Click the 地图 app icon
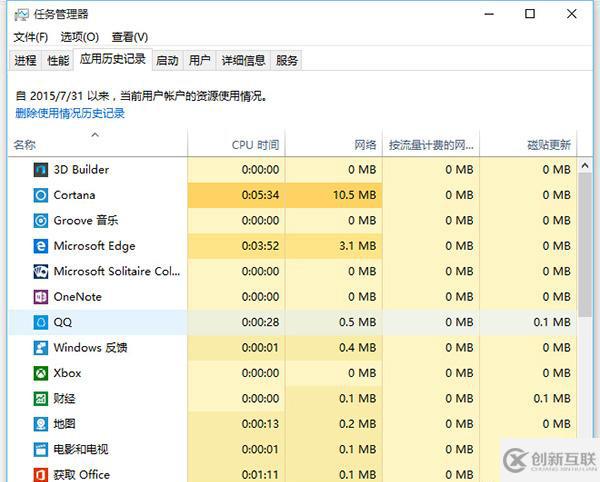600x482 pixels. tap(41, 424)
